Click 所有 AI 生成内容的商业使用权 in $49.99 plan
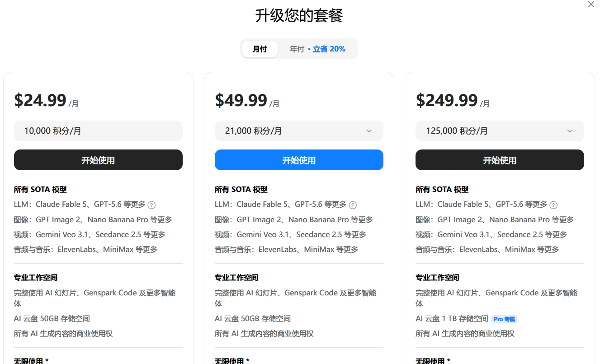 (x=264, y=334)
